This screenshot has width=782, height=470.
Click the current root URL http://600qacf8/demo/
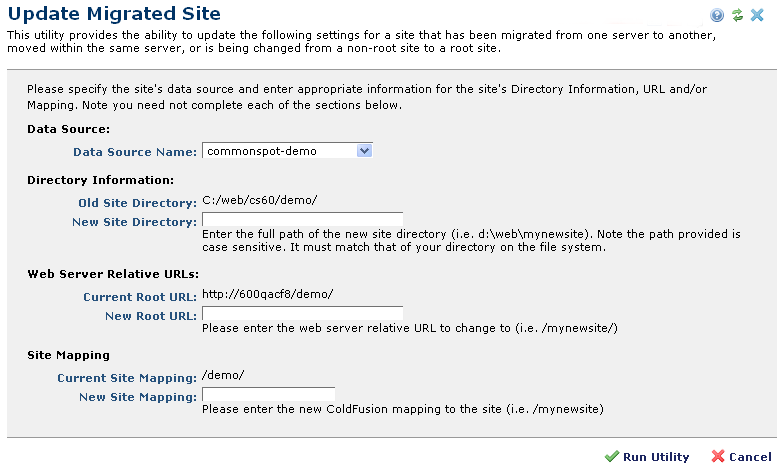point(267,294)
